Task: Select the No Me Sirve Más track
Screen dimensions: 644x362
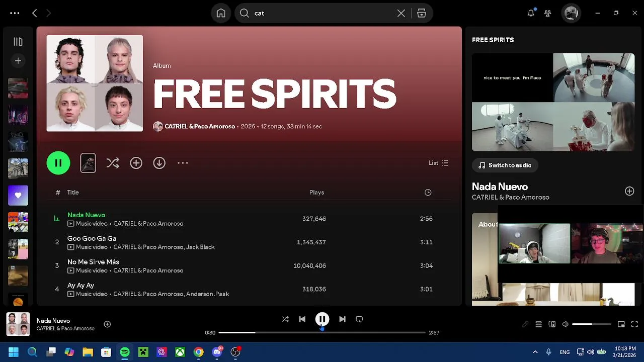Action: tap(249, 265)
